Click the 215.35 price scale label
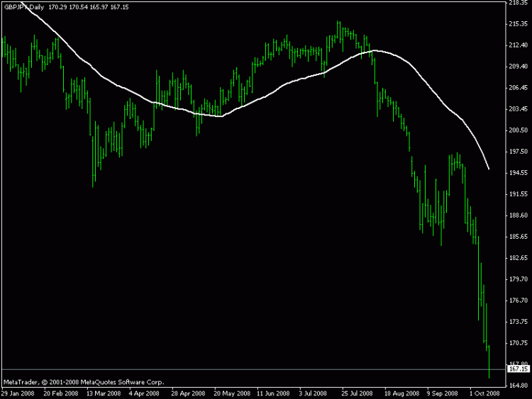 [518, 23]
